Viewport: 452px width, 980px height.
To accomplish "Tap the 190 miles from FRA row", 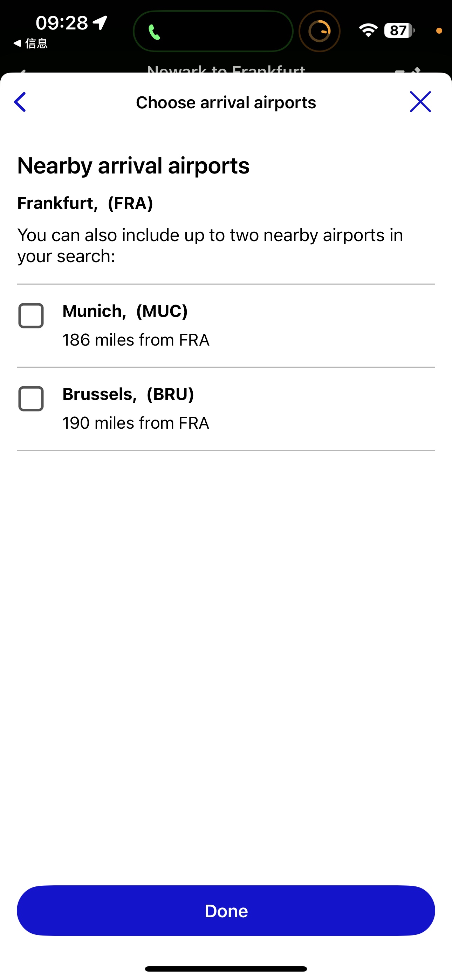I will pos(136,423).
